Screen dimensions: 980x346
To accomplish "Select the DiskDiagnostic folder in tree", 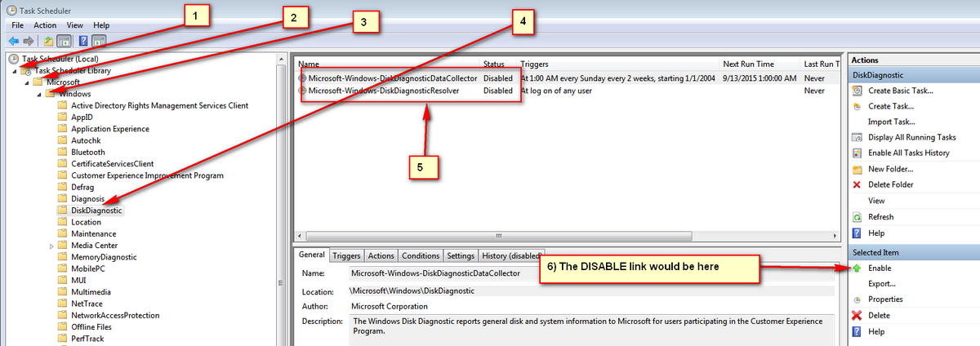I will tap(96, 211).
